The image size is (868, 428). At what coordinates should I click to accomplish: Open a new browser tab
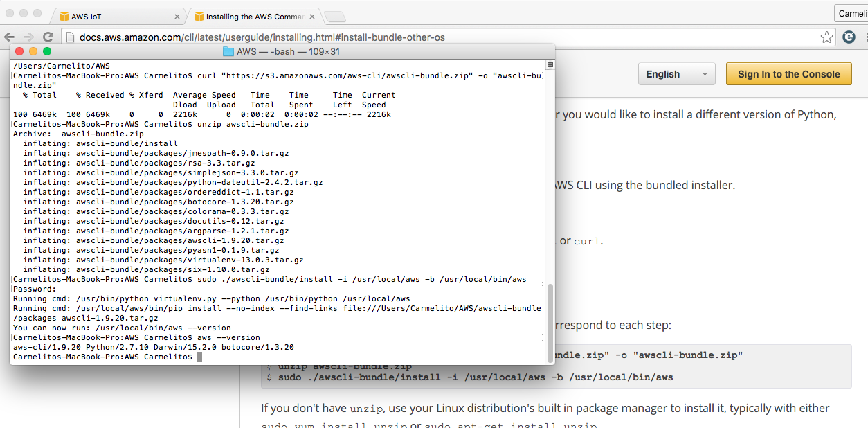click(x=334, y=17)
